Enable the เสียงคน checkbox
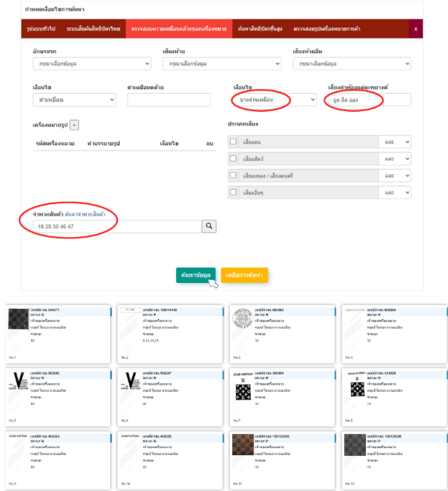448x491 pixels. click(233, 142)
